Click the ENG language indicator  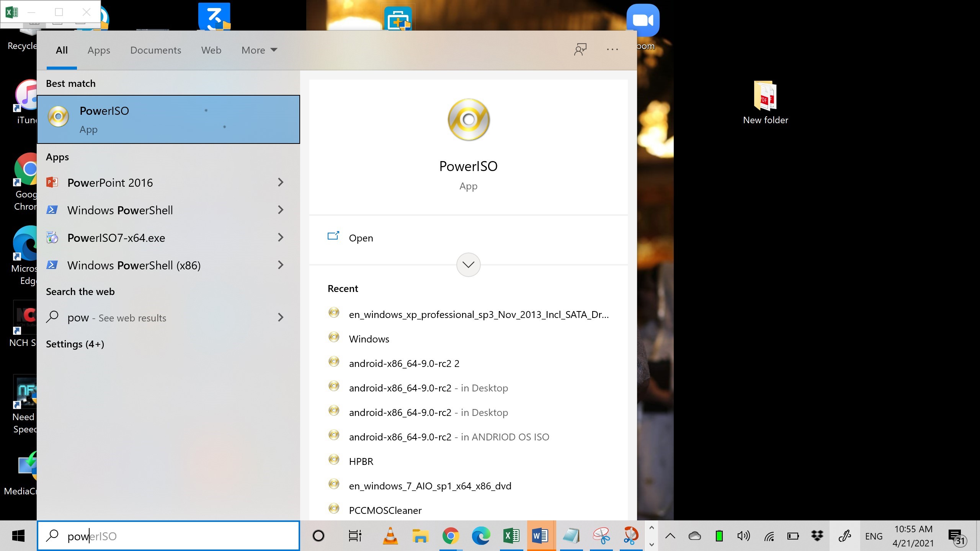coord(874,536)
